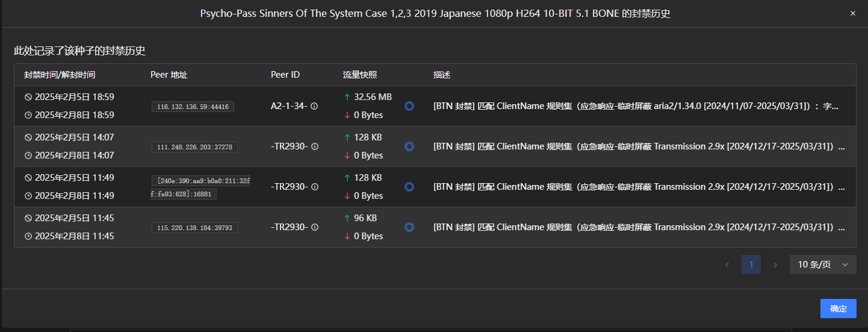Click clock icon beside 2025年2月8日 11:45
Image resolution: width=868 pixels, height=332 pixels.
coord(28,236)
